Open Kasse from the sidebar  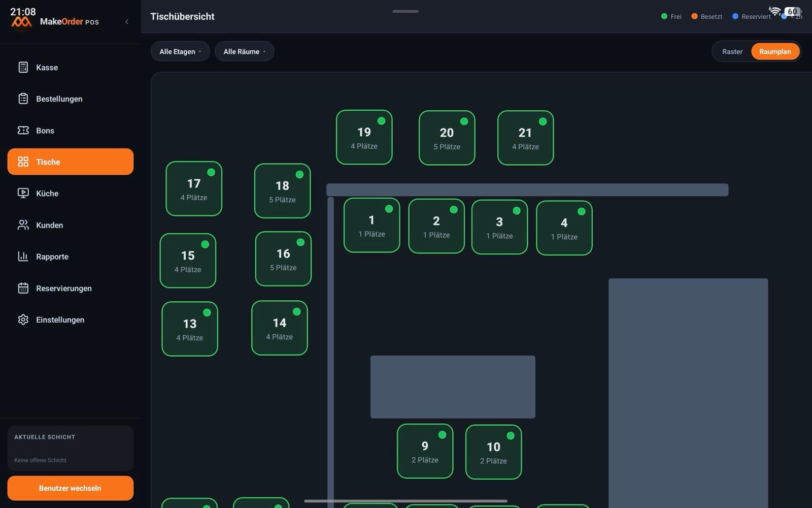pos(71,67)
